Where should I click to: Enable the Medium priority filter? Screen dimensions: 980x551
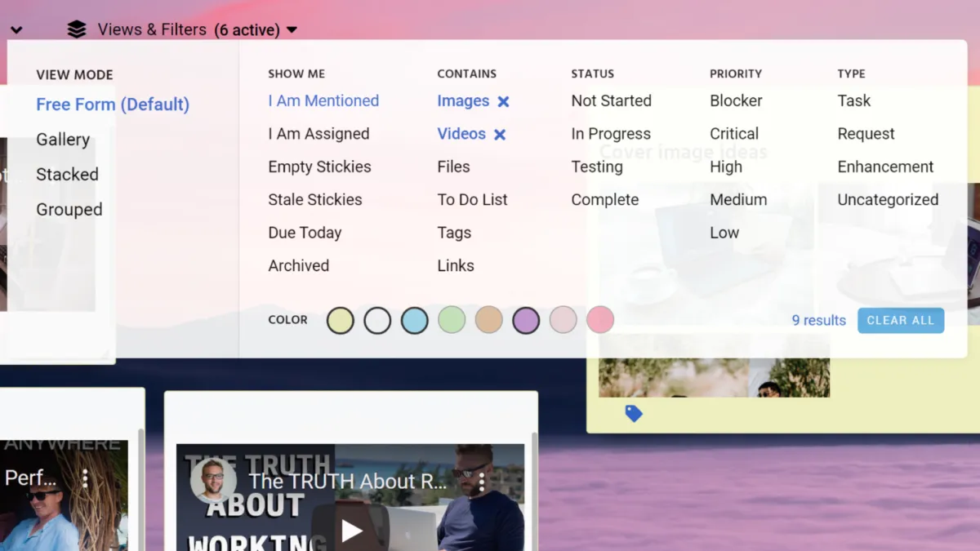click(x=737, y=199)
